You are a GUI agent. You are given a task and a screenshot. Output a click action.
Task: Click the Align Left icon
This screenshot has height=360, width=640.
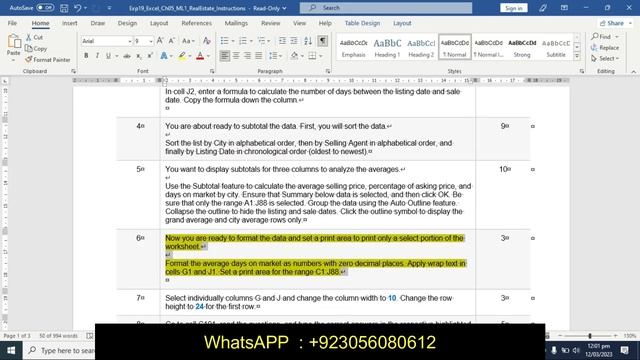[x=224, y=56]
